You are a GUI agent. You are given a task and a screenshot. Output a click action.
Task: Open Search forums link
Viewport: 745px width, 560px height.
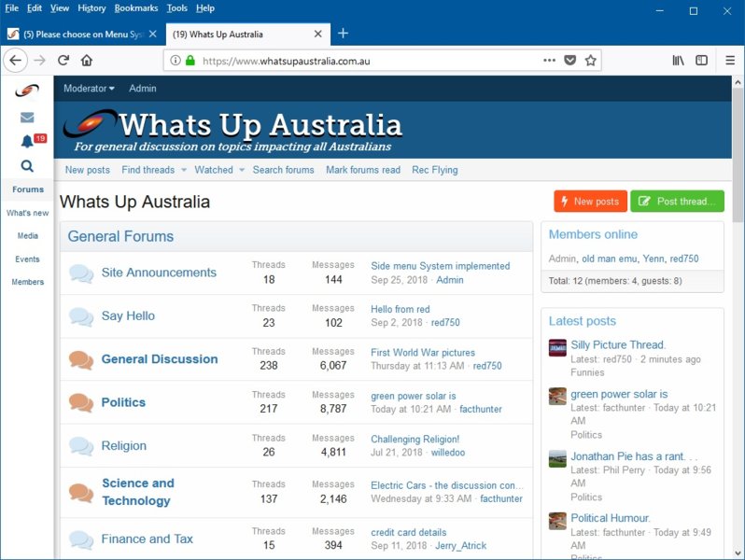tap(283, 170)
